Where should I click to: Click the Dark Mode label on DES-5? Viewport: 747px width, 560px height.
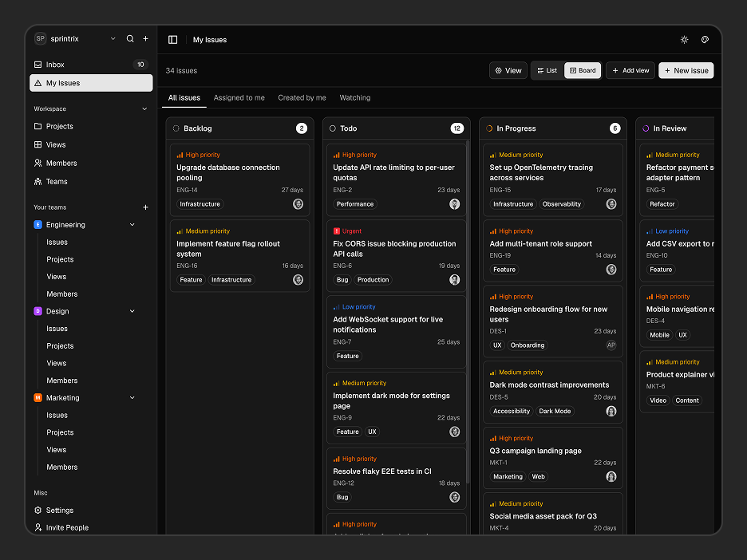[x=555, y=412]
